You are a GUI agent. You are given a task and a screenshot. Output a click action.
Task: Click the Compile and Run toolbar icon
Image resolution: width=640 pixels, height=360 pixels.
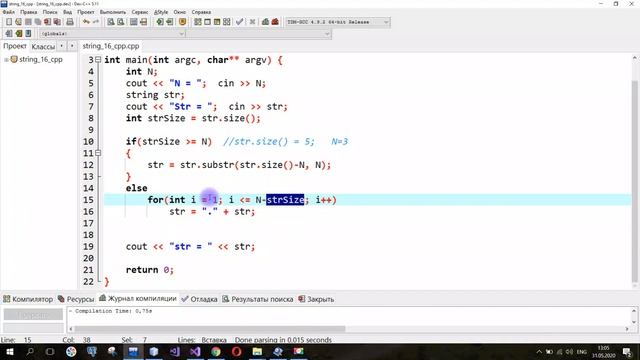217,22
